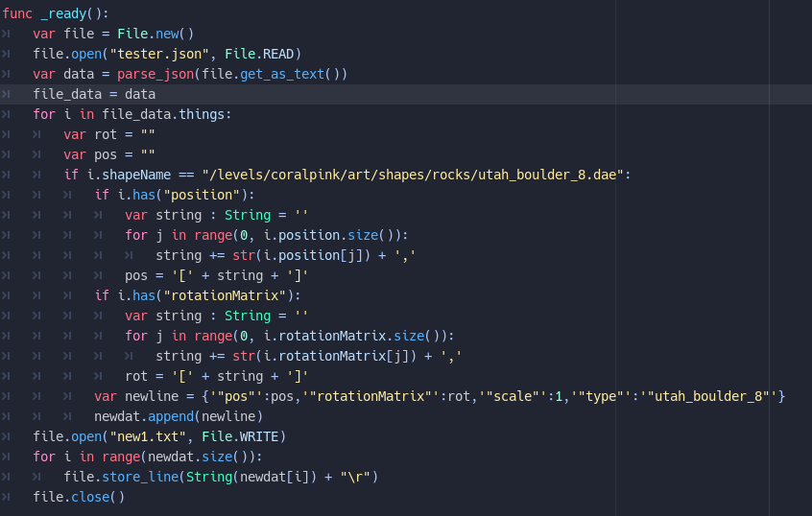The height and width of the screenshot is (516, 812).
Task: Click the "new1.txt" string
Action: [148, 437]
